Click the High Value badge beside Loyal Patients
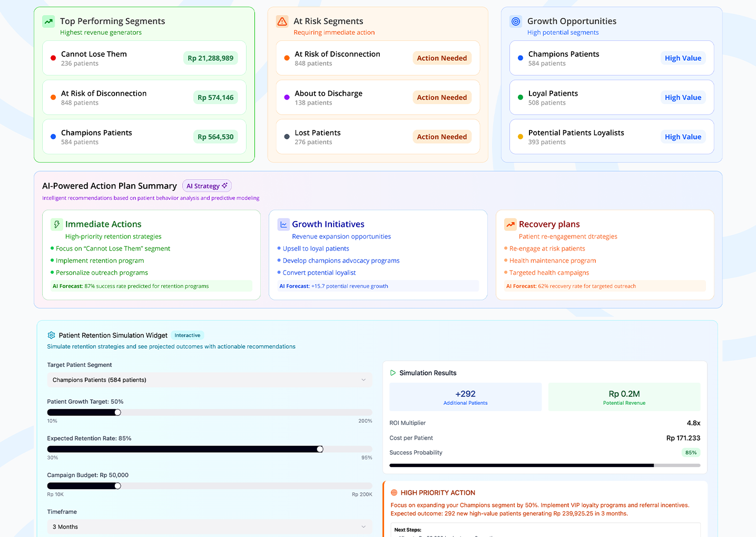The height and width of the screenshot is (537, 756). click(683, 97)
